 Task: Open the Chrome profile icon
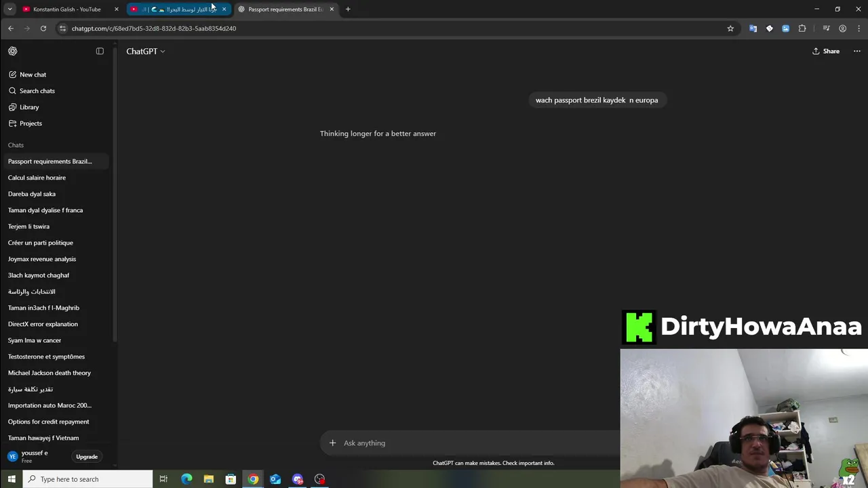842,28
